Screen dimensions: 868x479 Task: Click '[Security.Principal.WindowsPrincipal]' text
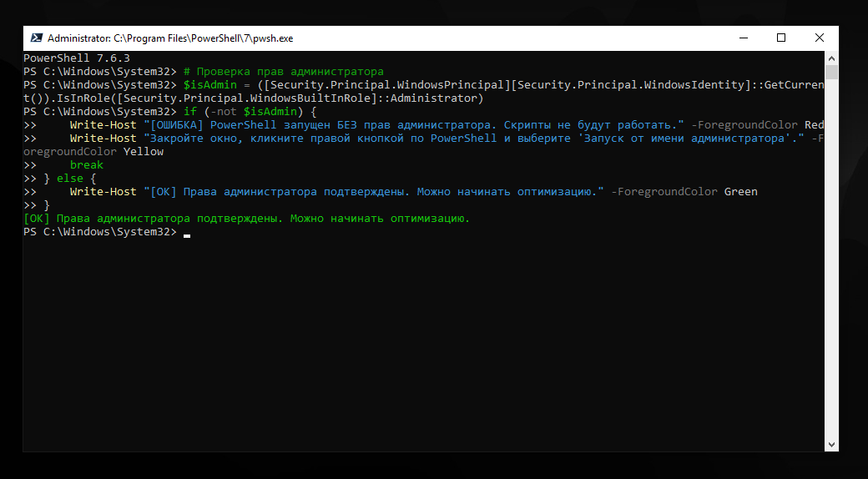(384, 85)
